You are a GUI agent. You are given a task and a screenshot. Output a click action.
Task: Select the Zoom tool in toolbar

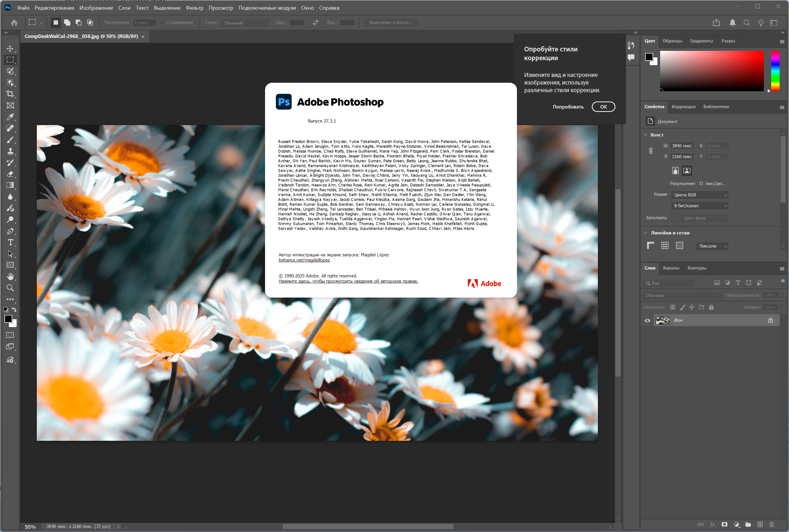coord(10,288)
